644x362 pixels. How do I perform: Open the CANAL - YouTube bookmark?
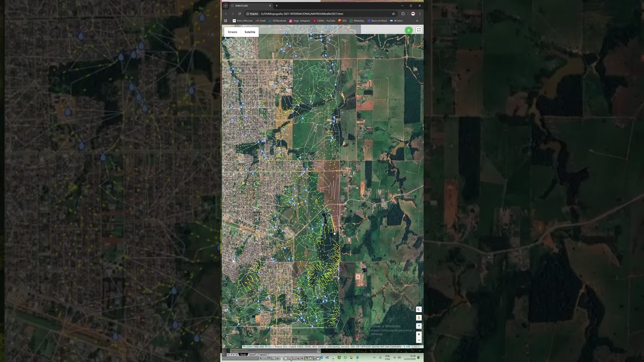click(x=324, y=21)
